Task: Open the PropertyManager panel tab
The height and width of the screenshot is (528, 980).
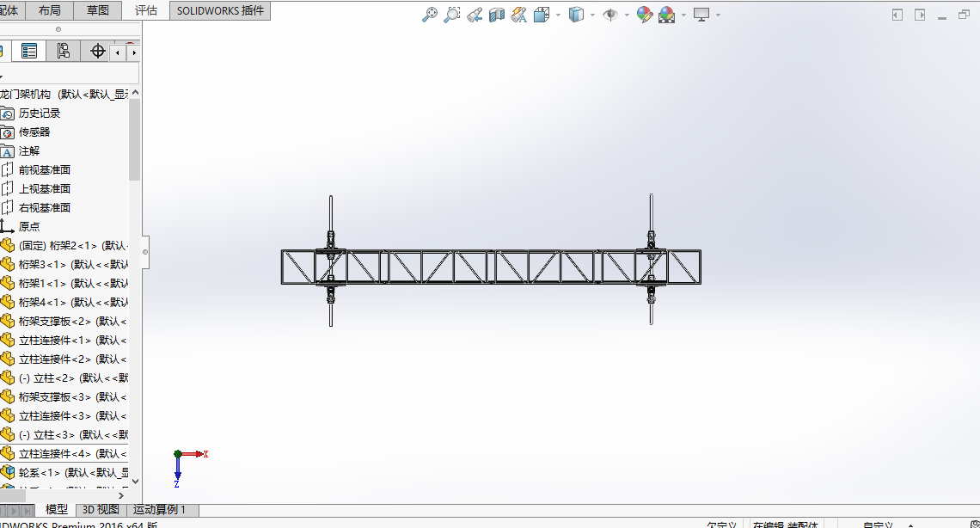Action: [28, 52]
